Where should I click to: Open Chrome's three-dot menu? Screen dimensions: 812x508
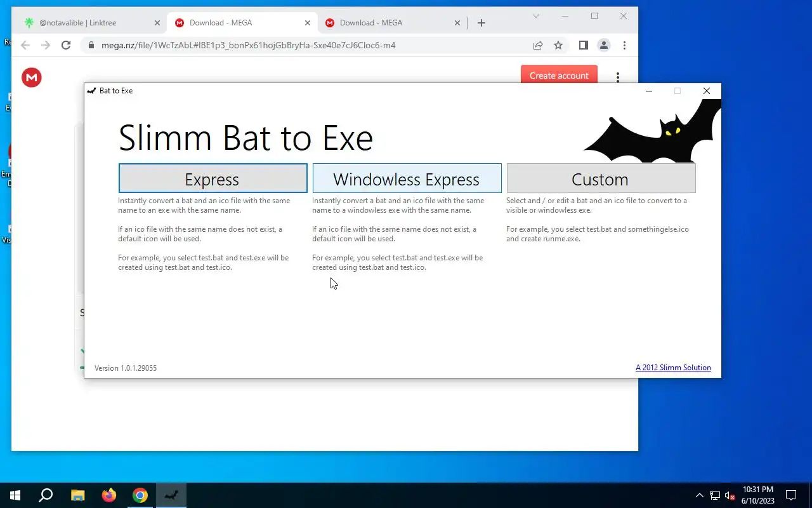(624, 45)
